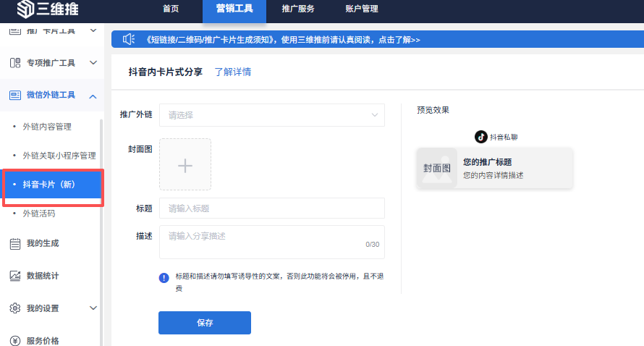Open the 推广外链 dropdown selector
Screen dimensions: 644x346
[272, 114]
